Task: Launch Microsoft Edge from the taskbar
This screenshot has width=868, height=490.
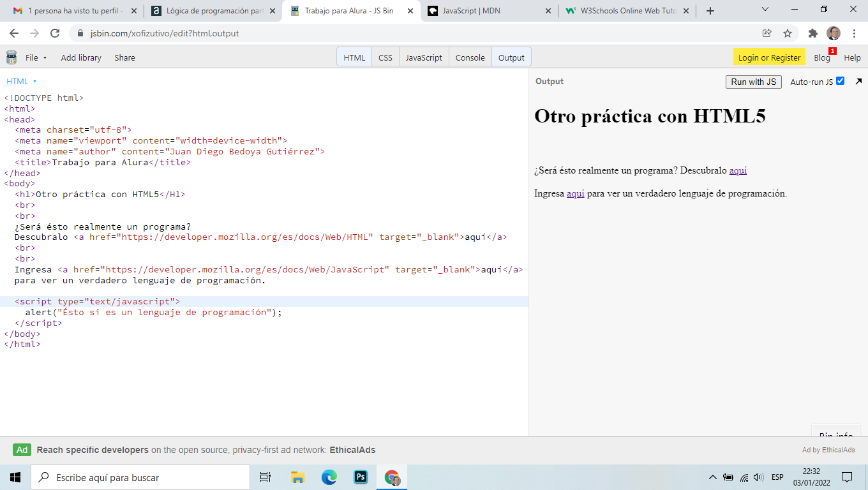Action: click(x=329, y=477)
